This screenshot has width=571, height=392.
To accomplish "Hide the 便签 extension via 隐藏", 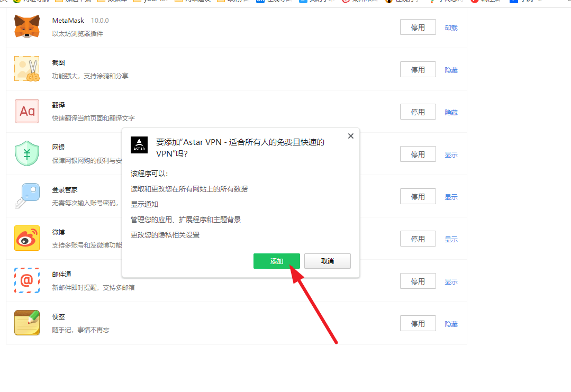I will 451,324.
